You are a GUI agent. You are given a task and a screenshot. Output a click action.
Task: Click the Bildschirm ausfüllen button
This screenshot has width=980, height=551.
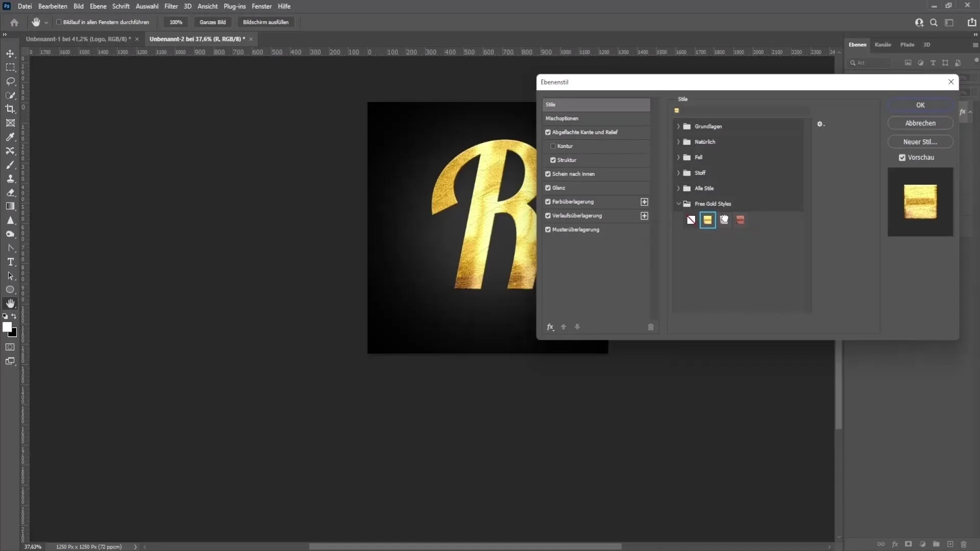click(265, 22)
